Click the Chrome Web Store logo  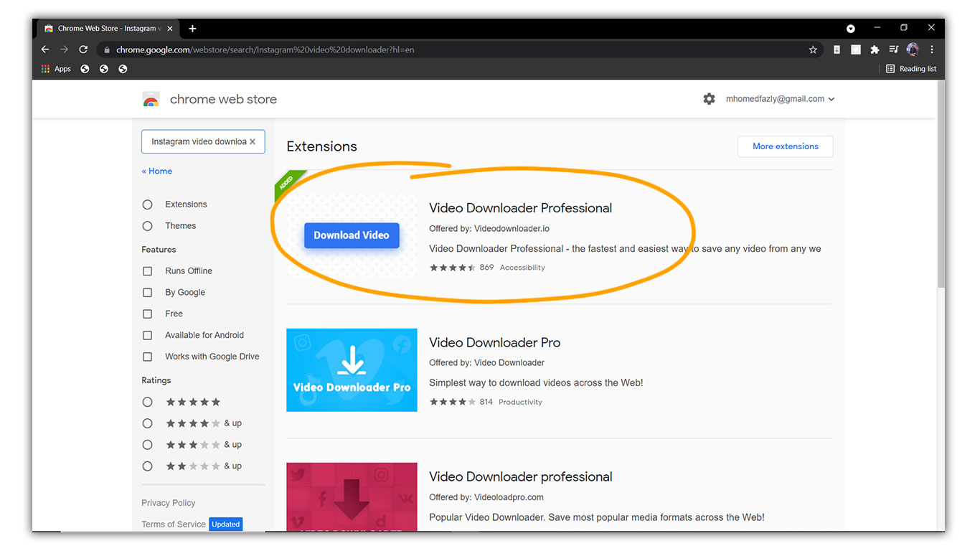click(x=151, y=100)
